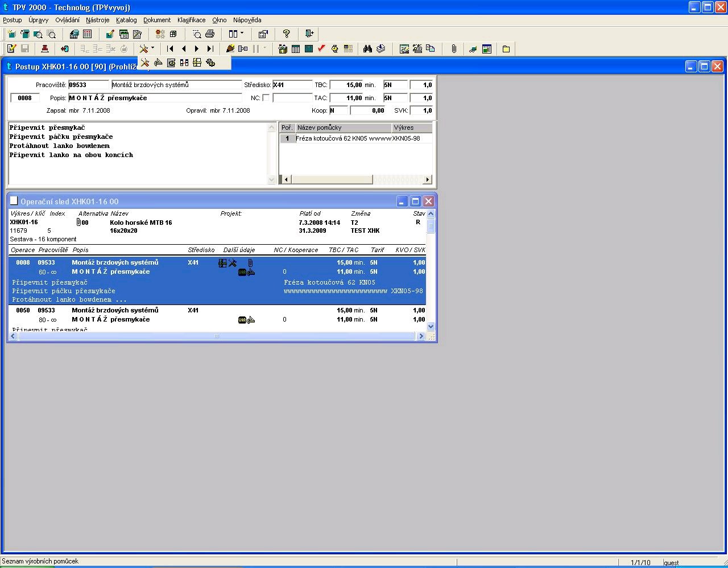Click the gears icon in floating toolbar

point(210,63)
